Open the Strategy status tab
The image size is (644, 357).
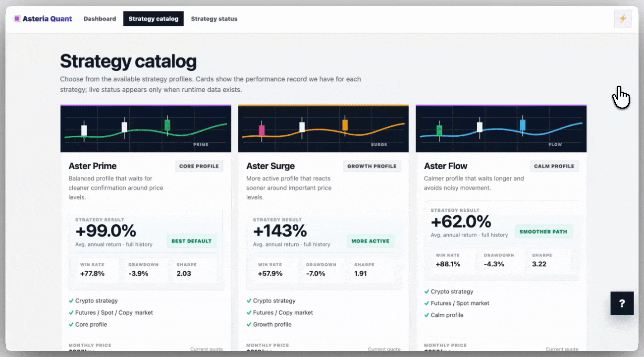point(214,19)
